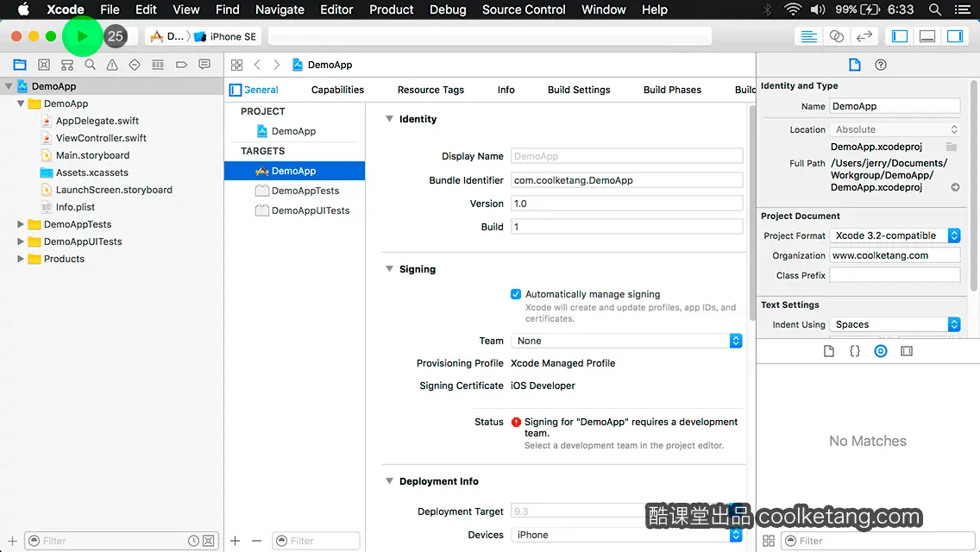Click the Class Prefix field
Image resolution: width=980 pixels, height=552 pixels.
tap(895, 275)
